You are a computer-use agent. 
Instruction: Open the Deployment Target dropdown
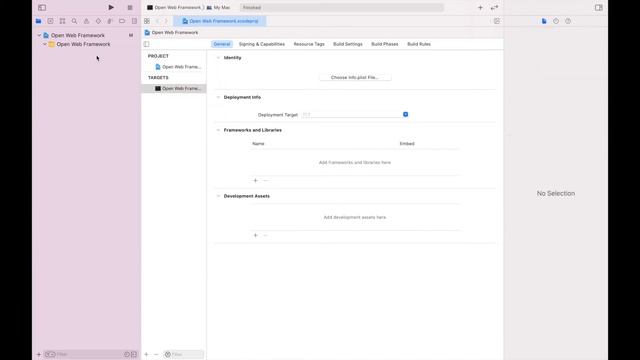(405, 114)
